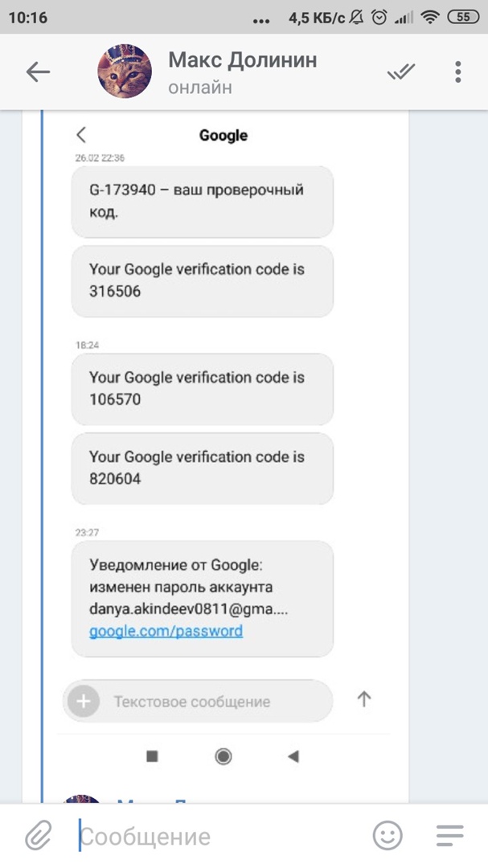Tap message with verification code 316506
The image size is (488, 868).
click(x=202, y=280)
